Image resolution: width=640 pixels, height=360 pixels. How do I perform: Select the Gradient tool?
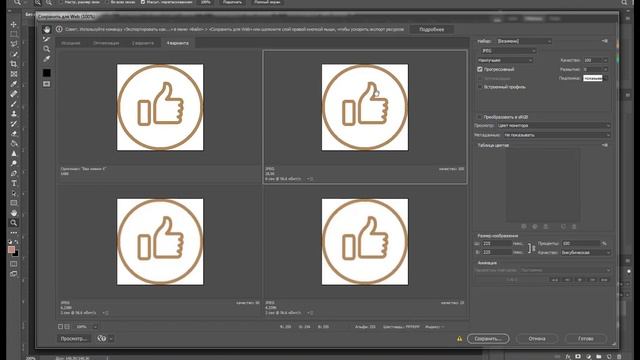coord(13,143)
